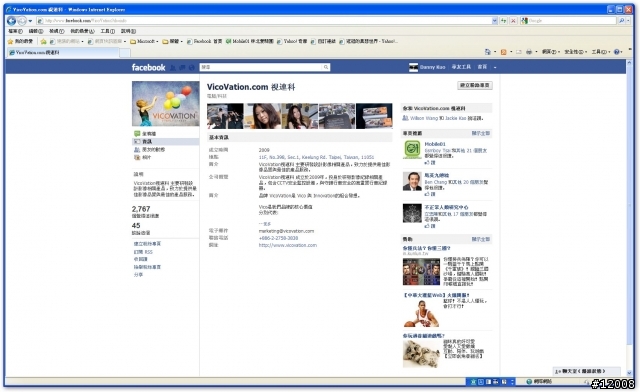Image resolution: width=640 pixels, height=392 pixels.
Task: Click the basketball player ad image
Action: coord(421,314)
